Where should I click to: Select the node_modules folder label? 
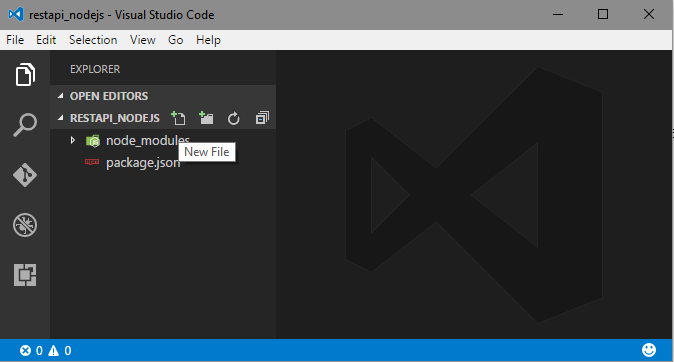(x=148, y=141)
